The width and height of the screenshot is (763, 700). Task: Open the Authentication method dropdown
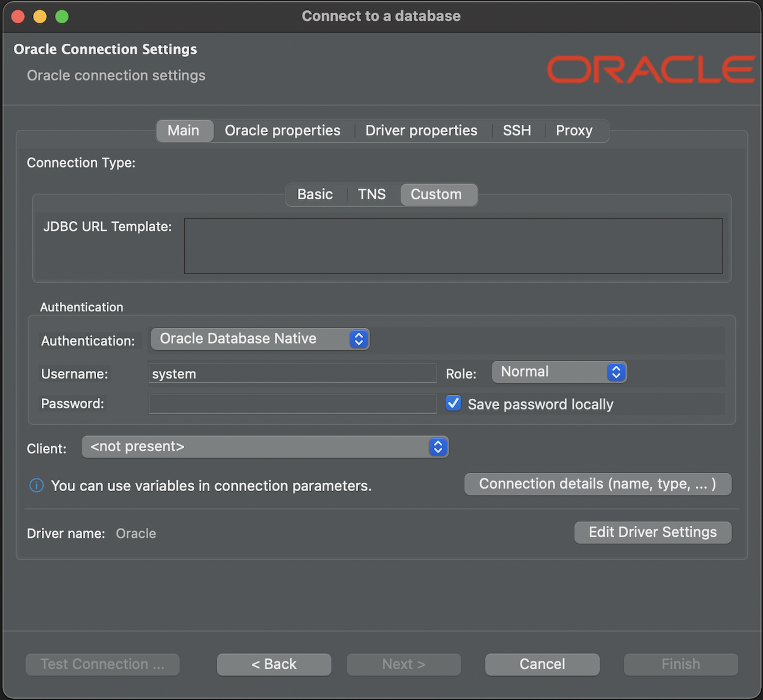pos(260,339)
